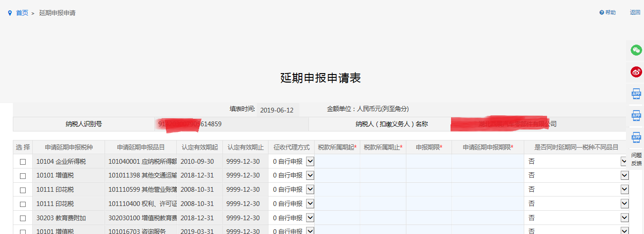The width and height of the screenshot is (644, 234).
Task: Click the 101040001 应纳税所得额 item cell
Action: 141,161
